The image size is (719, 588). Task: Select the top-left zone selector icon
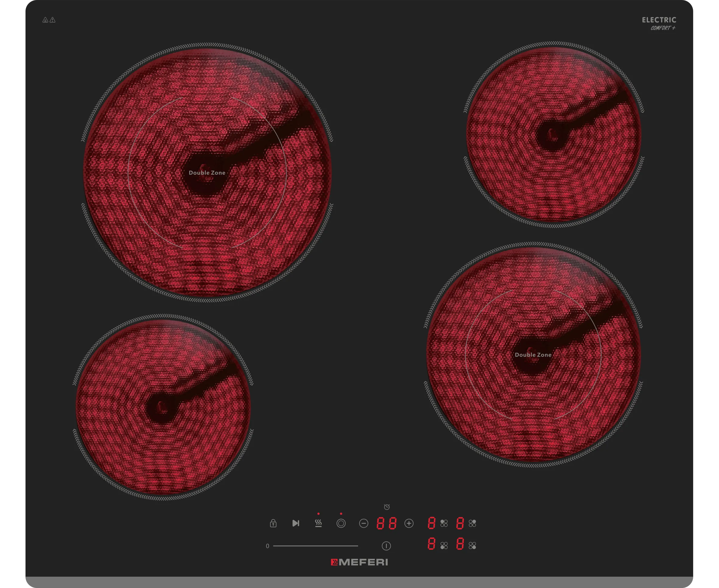[x=444, y=523]
